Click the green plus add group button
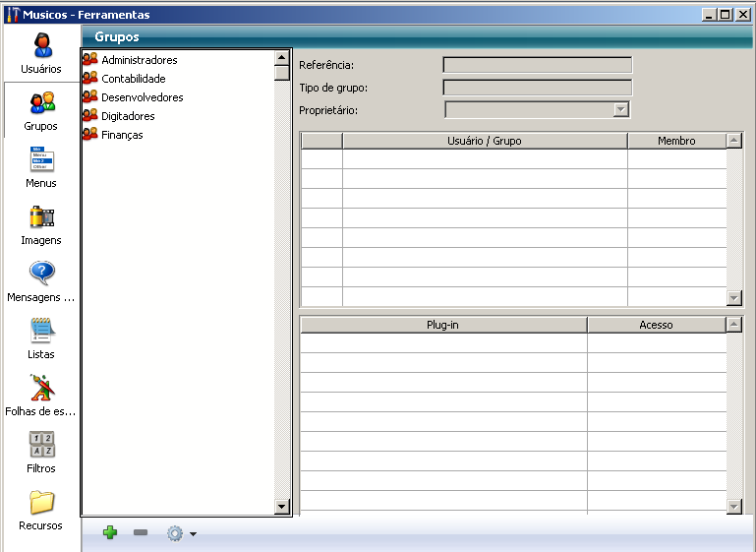Screen dimensions: 756x552 click(x=110, y=532)
